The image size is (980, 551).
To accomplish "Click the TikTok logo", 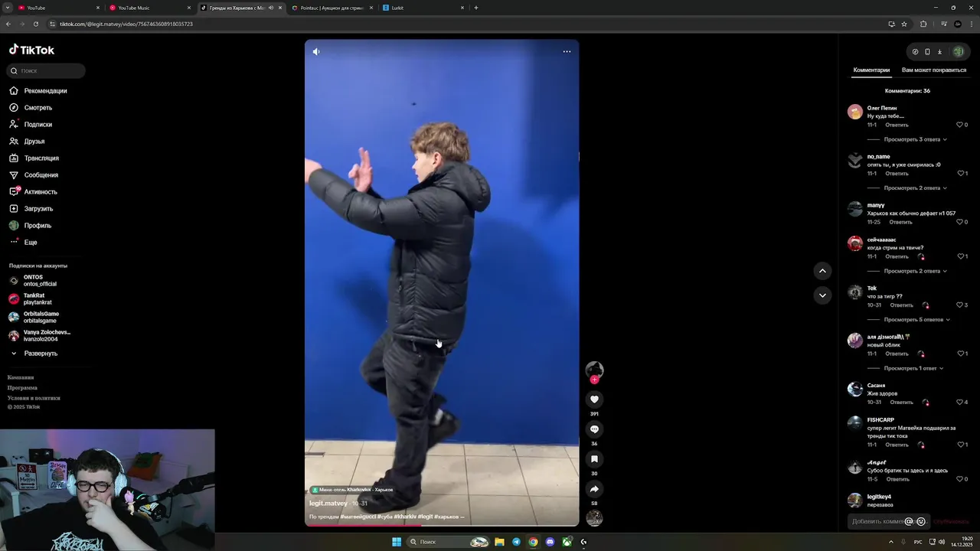I will tap(32, 50).
